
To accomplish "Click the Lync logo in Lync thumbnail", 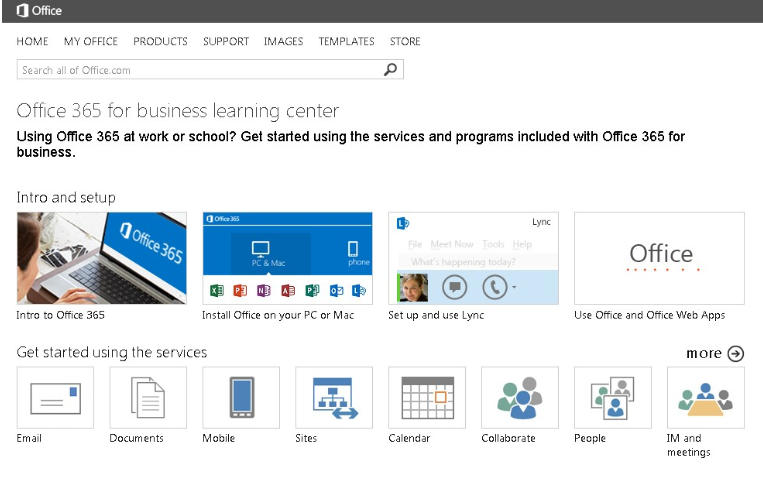I will (403, 223).
